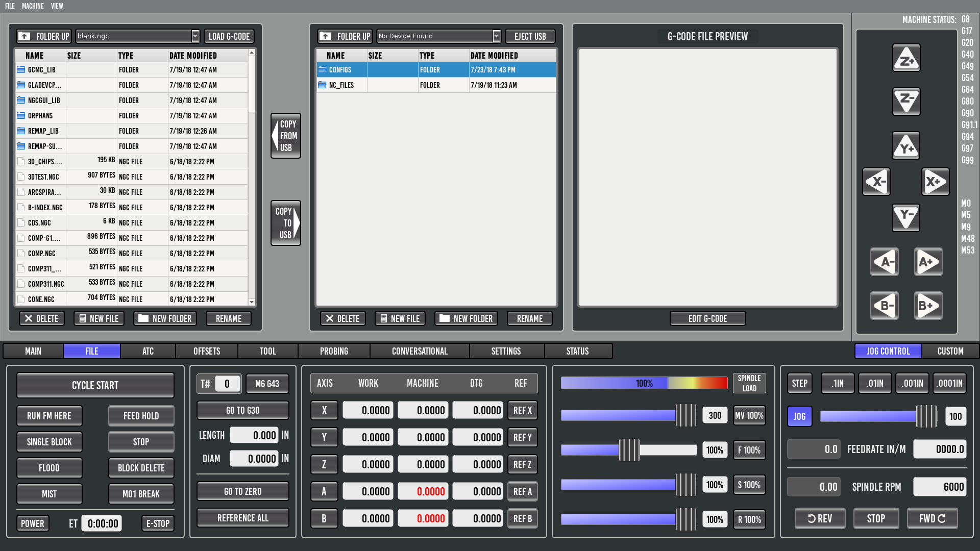980x551 pixels.
Task: Jog X- arrow button
Action: [x=876, y=182]
